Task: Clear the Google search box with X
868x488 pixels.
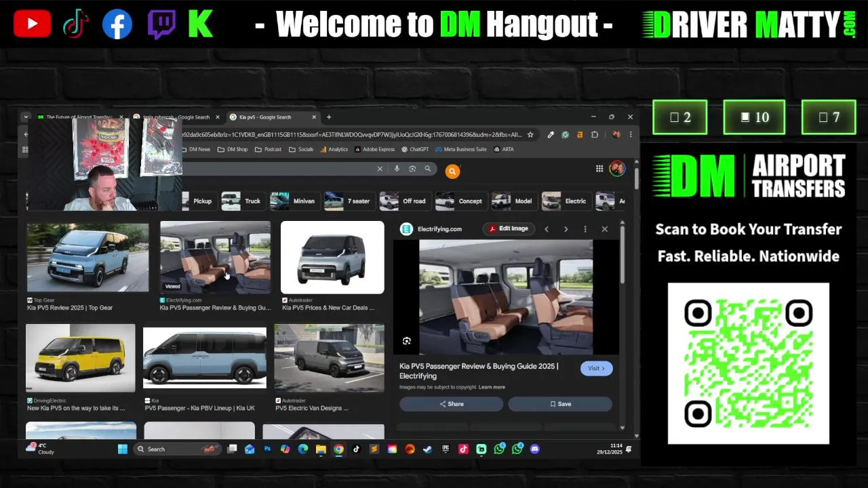Action: [380, 169]
